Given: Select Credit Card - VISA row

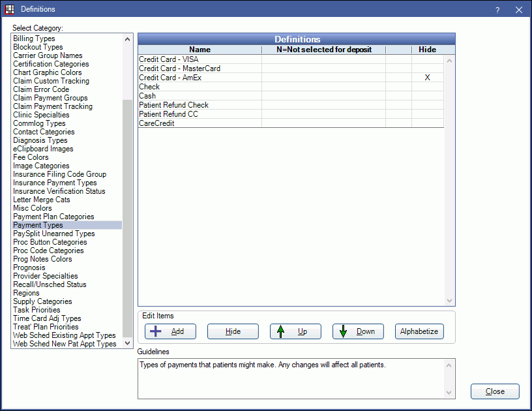Looking at the screenshot, I should pyautogui.click(x=291, y=59).
